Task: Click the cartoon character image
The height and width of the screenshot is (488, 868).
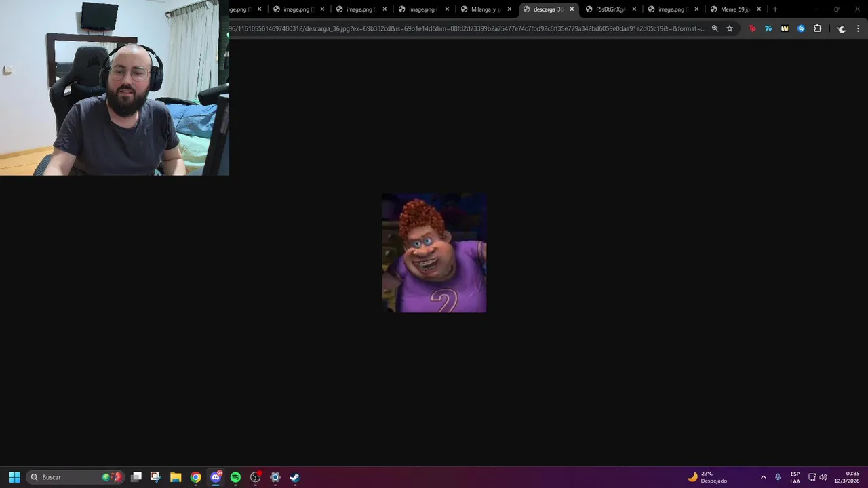Action: [x=434, y=253]
